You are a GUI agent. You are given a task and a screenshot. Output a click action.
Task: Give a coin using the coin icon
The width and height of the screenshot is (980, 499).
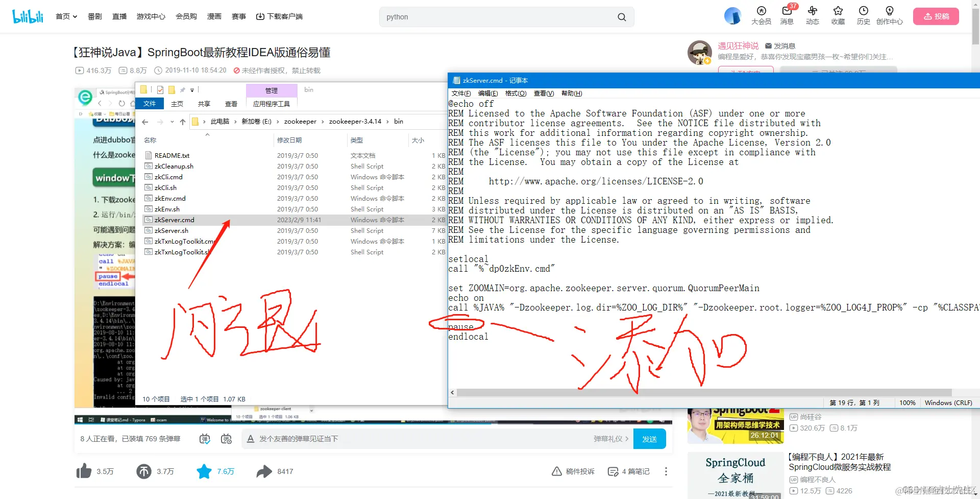(144, 471)
